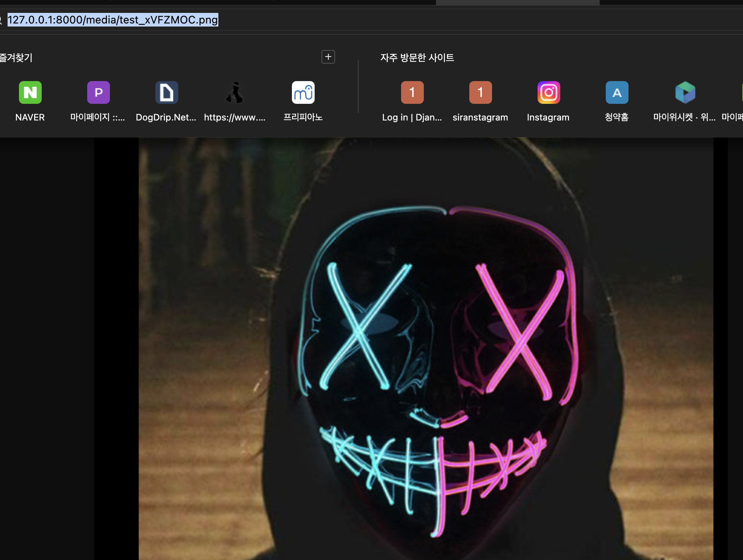Open the 프리피아노 MuseScore-style favorite
Viewport: 743px width, 560px height.
pyautogui.click(x=303, y=92)
